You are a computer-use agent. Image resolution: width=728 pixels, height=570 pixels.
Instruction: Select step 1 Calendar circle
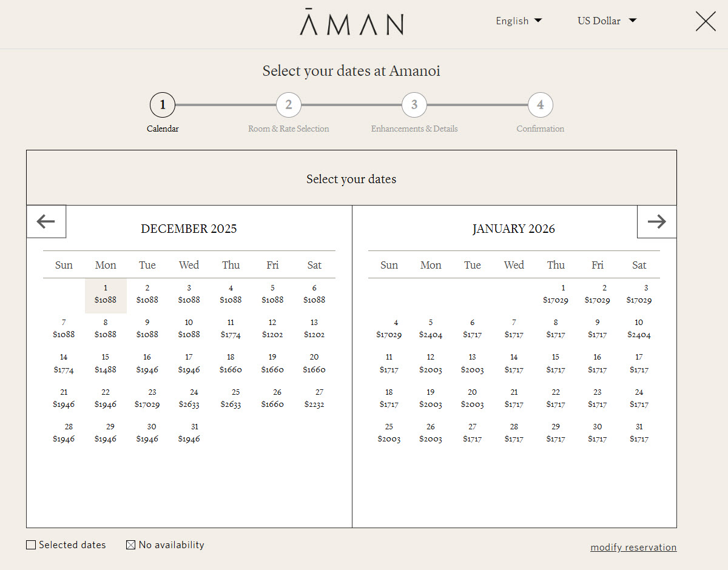click(x=163, y=105)
